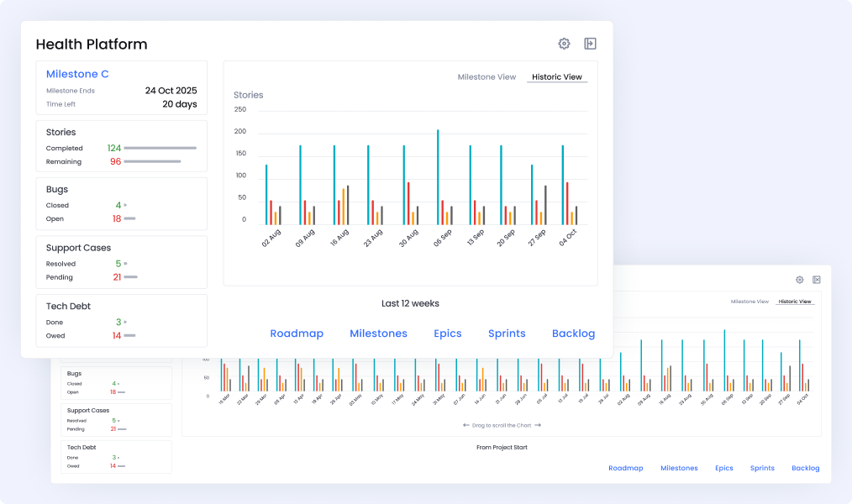Screen dimensions: 852x504
Task: Click the Stories Completed progress bar
Action: tap(160, 148)
